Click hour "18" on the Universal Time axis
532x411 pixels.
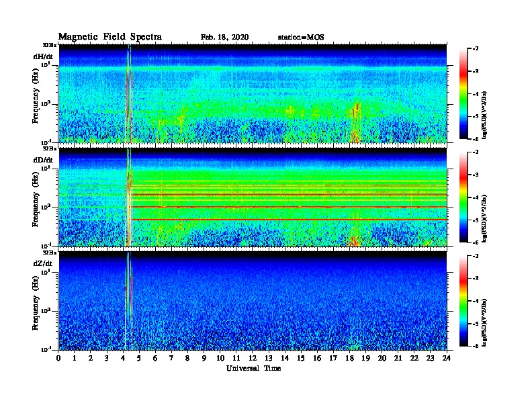349,359
